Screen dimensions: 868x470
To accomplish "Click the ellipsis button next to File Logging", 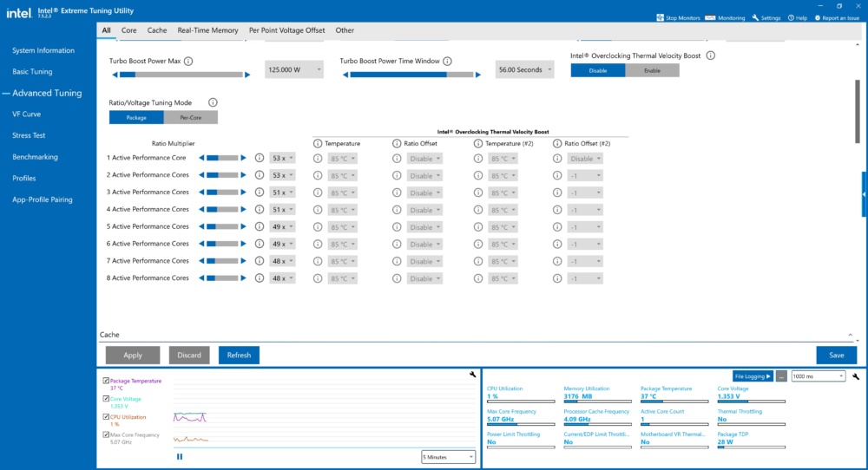I will point(781,376).
